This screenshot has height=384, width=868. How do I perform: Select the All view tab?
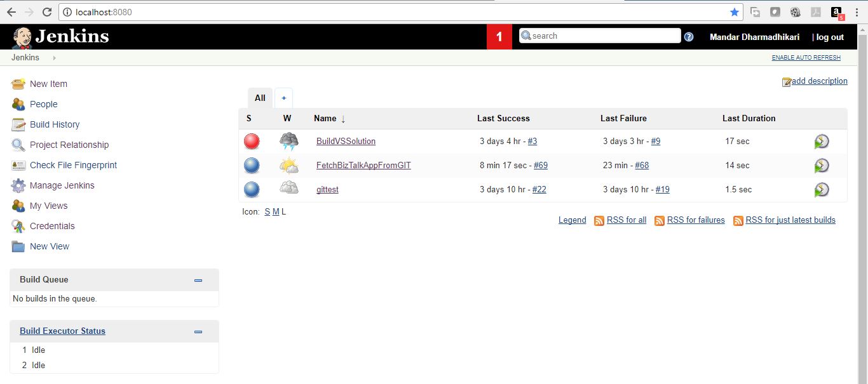260,98
